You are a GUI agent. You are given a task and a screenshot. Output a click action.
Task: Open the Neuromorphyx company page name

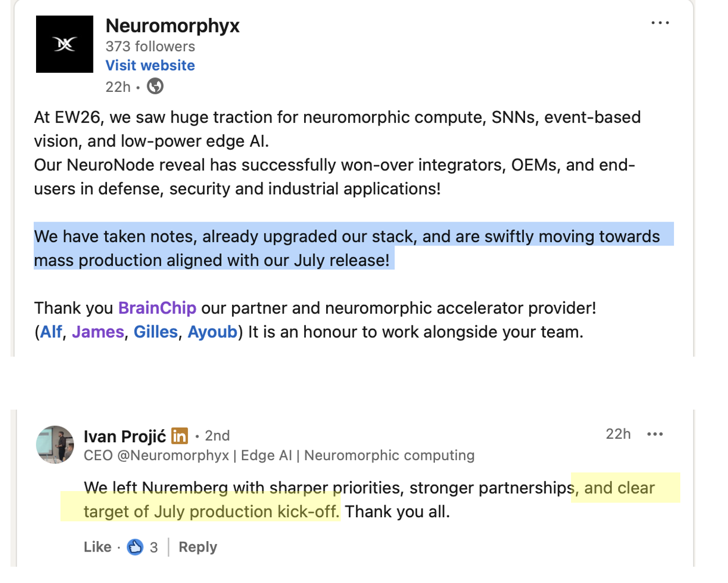pyautogui.click(x=172, y=26)
